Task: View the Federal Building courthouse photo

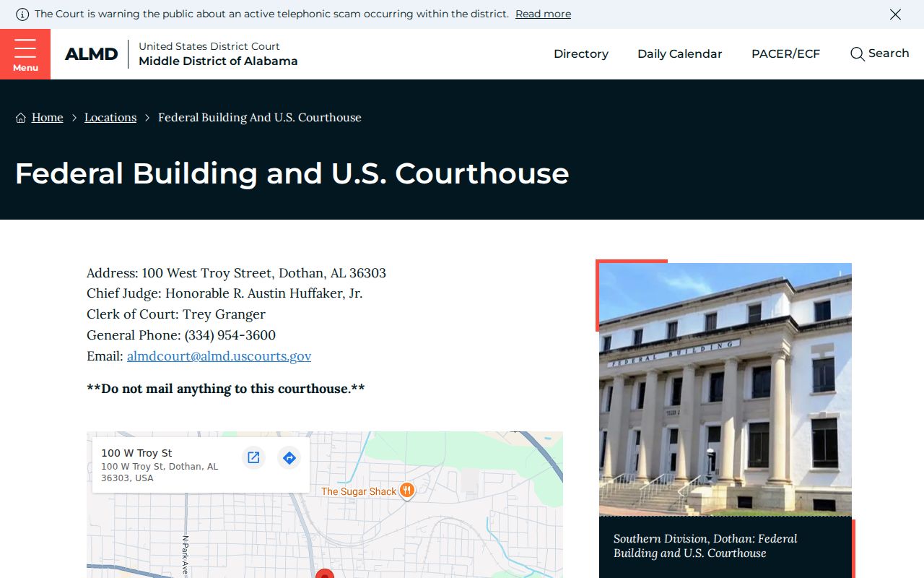Action: tap(725, 389)
